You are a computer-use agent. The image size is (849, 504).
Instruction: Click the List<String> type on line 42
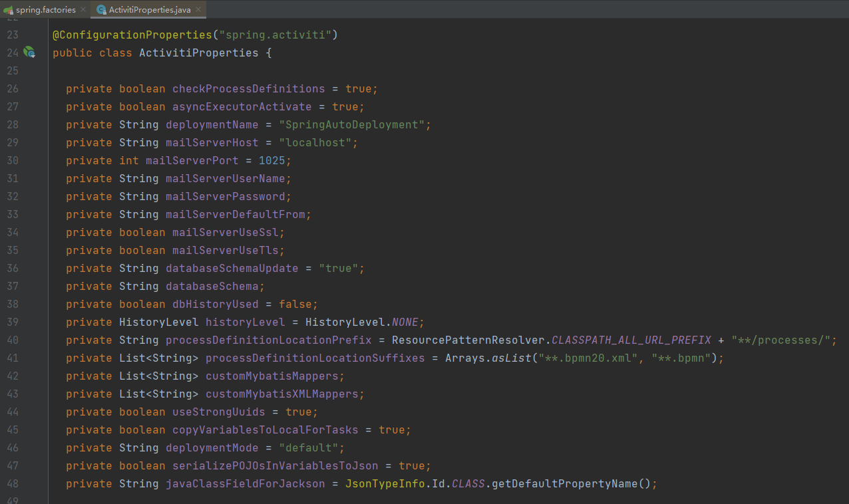pyautogui.click(x=159, y=376)
